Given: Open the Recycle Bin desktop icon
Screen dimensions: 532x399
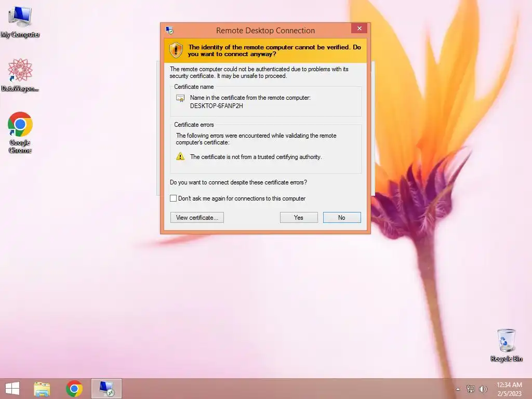Looking at the screenshot, I should (x=506, y=345).
